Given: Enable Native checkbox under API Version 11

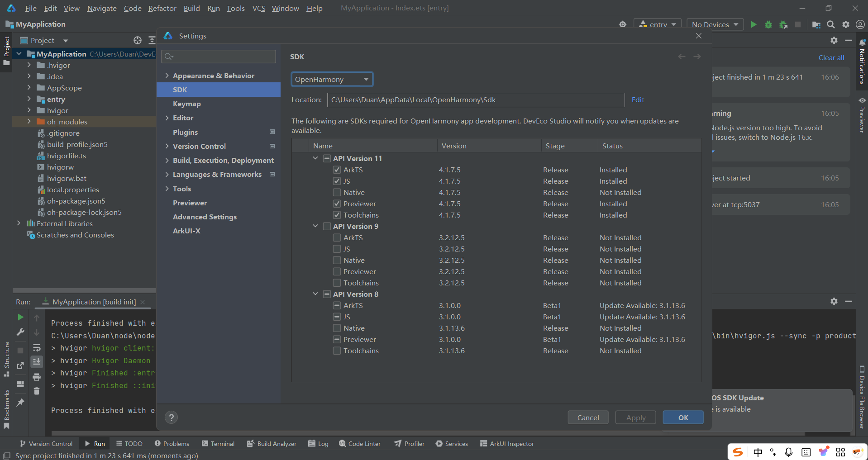Looking at the screenshot, I should tap(337, 192).
